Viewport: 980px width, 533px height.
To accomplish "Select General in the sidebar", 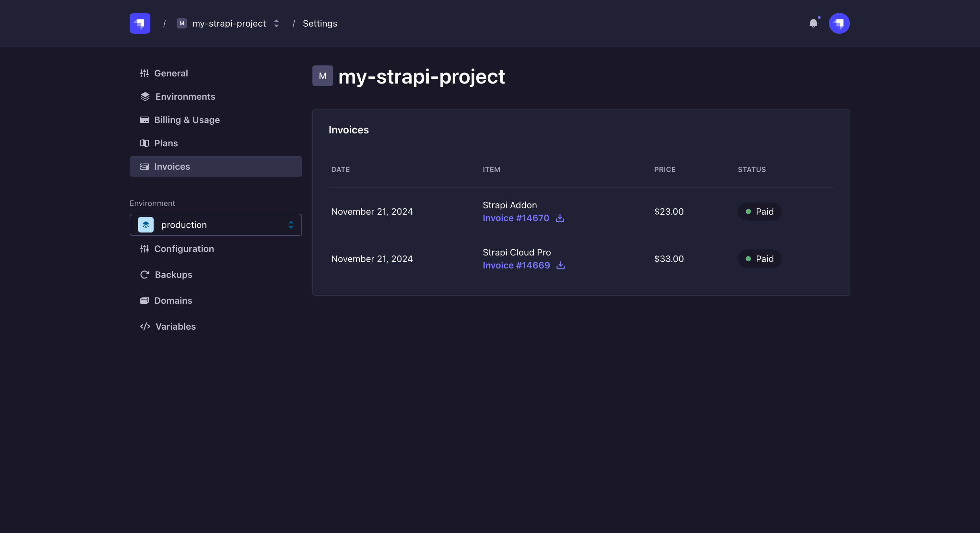I will coord(171,73).
